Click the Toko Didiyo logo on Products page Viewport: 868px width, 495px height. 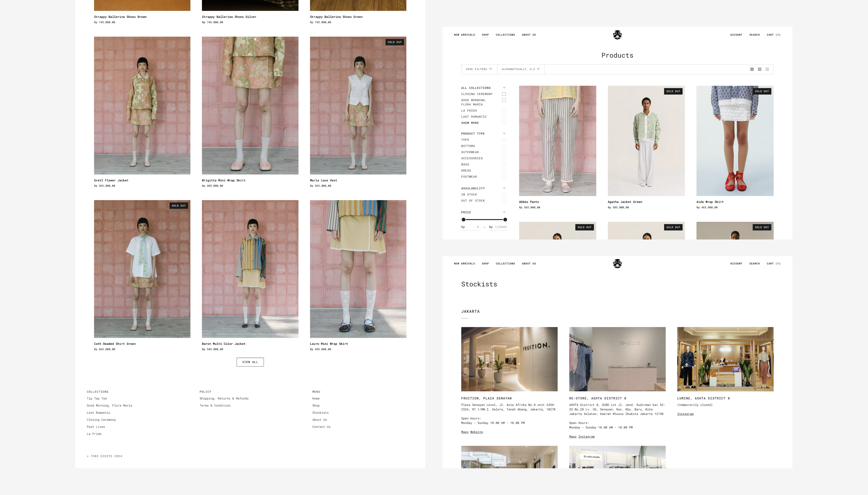[617, 35]
